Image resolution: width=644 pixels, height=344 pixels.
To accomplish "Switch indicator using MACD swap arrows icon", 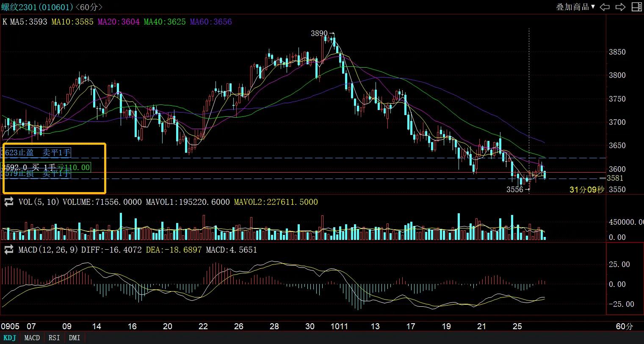I will (9, 250).
